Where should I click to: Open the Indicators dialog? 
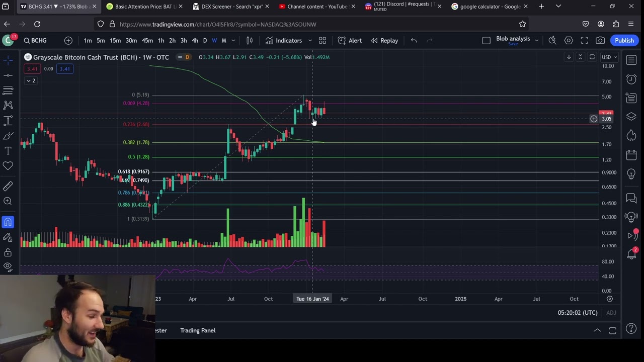(284, 41)
